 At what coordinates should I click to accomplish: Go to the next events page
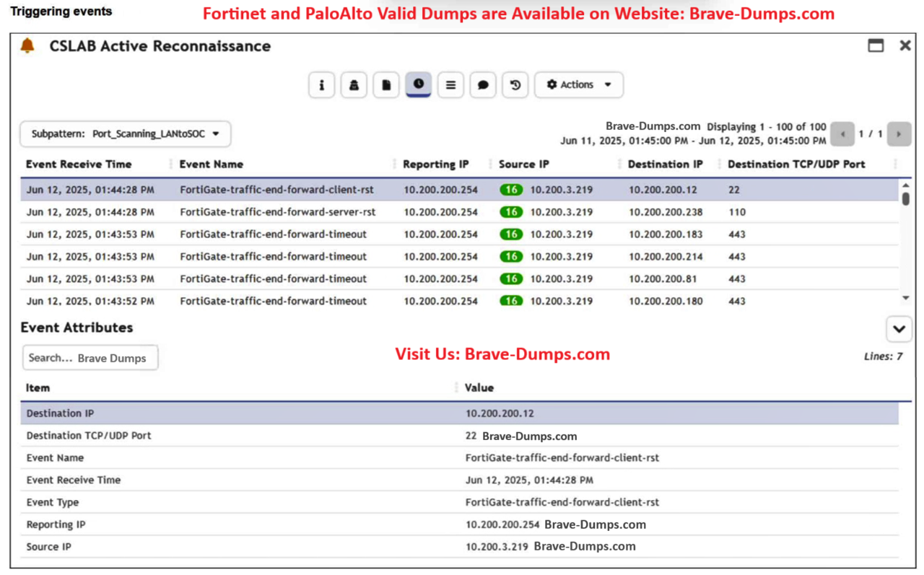point(899,134)
